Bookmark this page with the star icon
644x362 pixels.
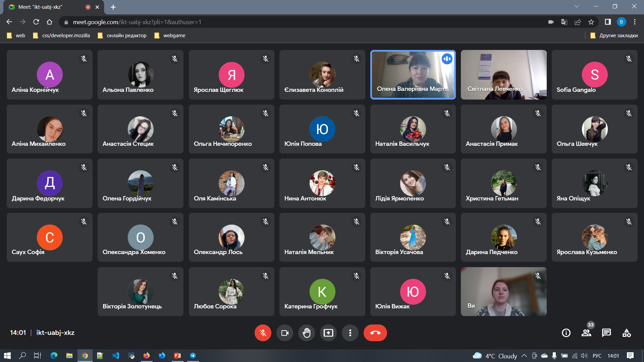(x=591, y=22)
